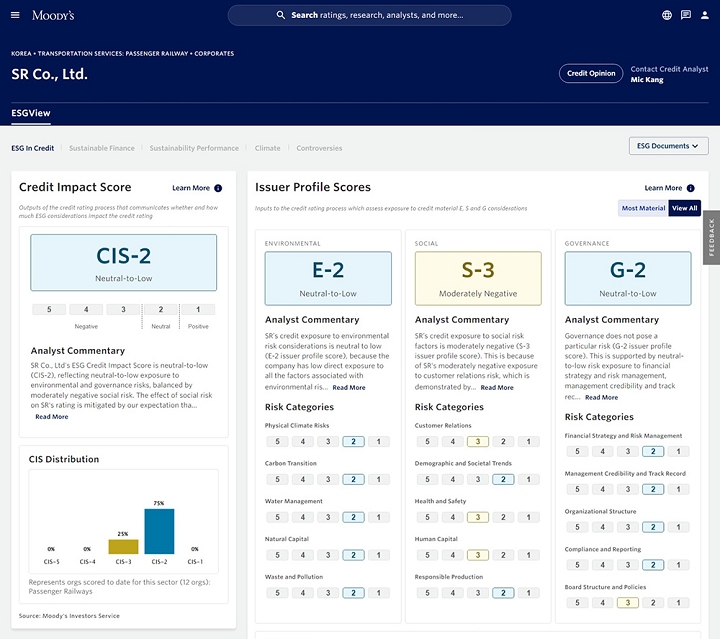This screenshot has height=639, width=720.
Task: Click the blue CIS-2 distribution bar
Action: tap(159, 531)
